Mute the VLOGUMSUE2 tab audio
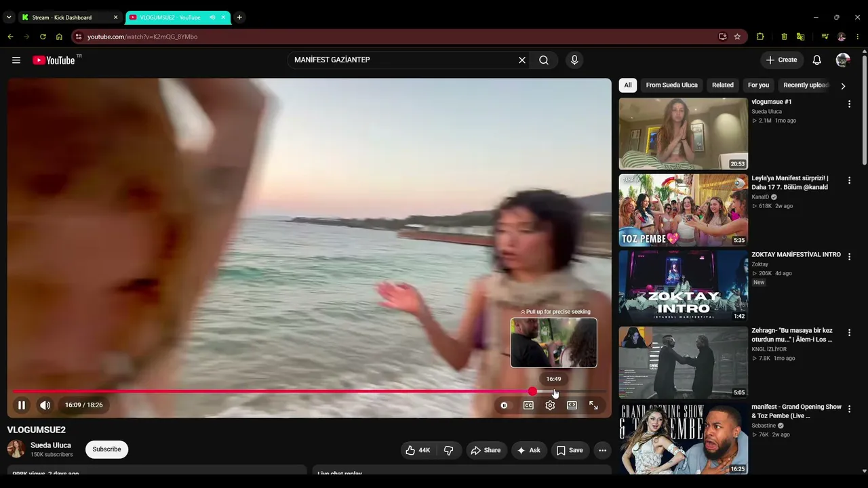 [x=212, y=18]
